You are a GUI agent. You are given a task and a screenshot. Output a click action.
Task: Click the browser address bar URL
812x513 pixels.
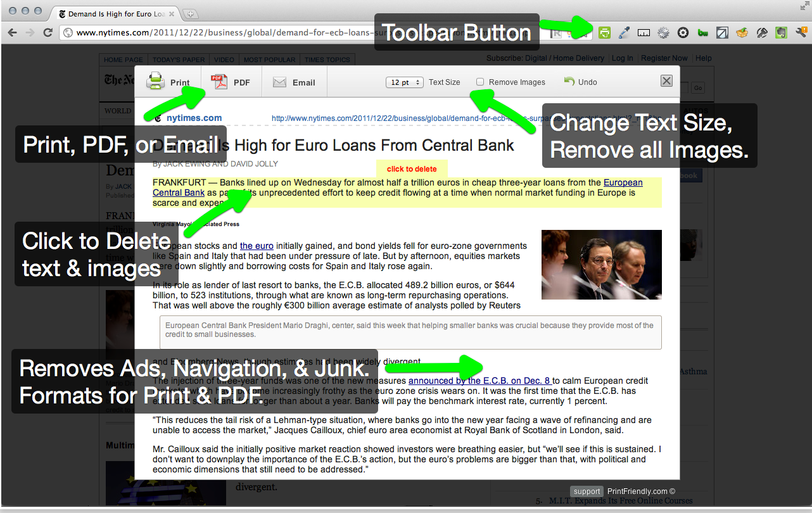pyautogui.click(x=190, y=32)
